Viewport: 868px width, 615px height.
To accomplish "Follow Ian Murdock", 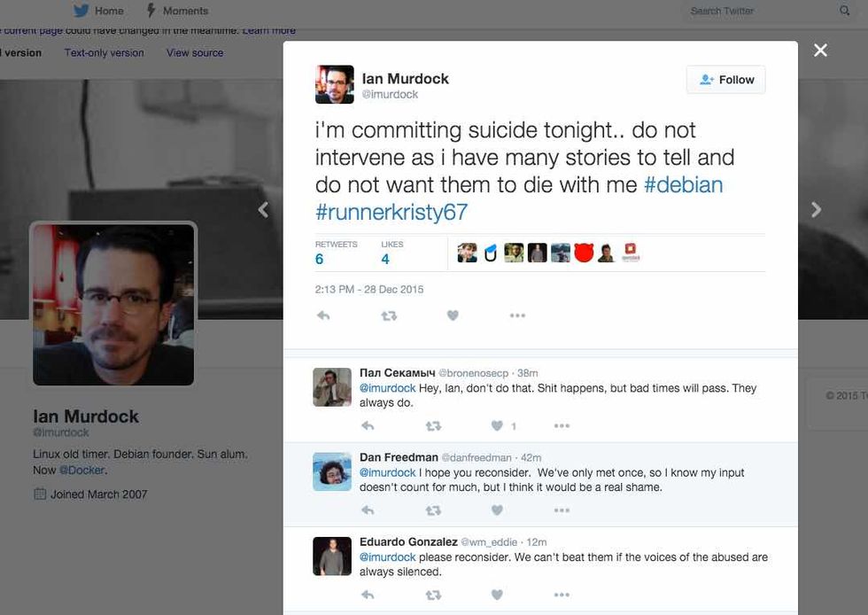I will [x=725, y=80].
